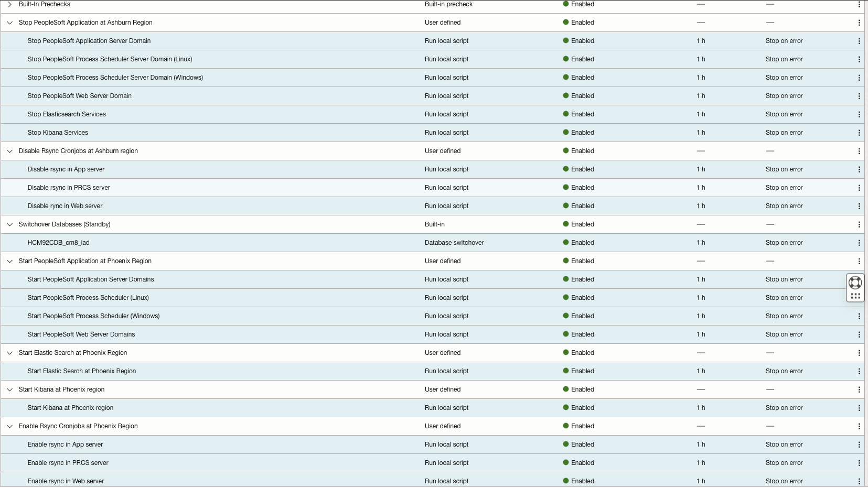Viewport: 868px width, 488px height.
Task: Click the dotted grip icon under the lifebuoy
Action: (855, 296)
